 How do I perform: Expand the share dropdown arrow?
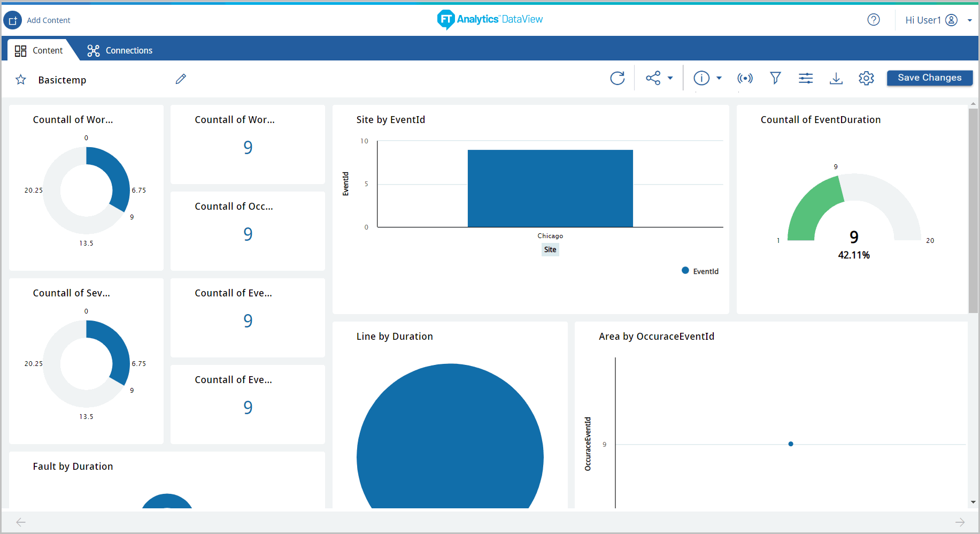[x=670, y=78]
